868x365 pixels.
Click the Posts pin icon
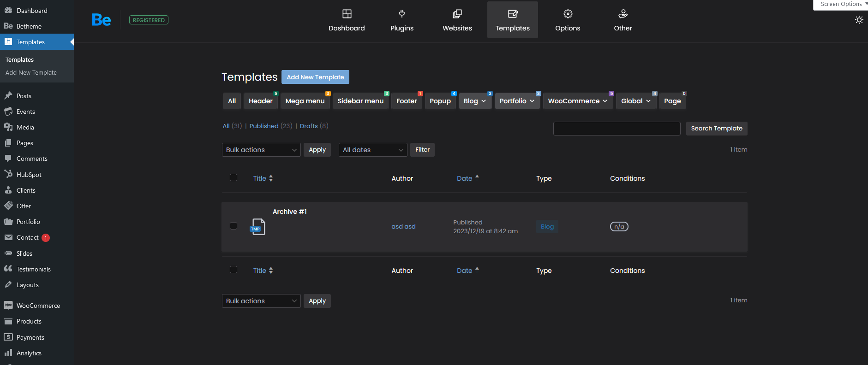8,95
